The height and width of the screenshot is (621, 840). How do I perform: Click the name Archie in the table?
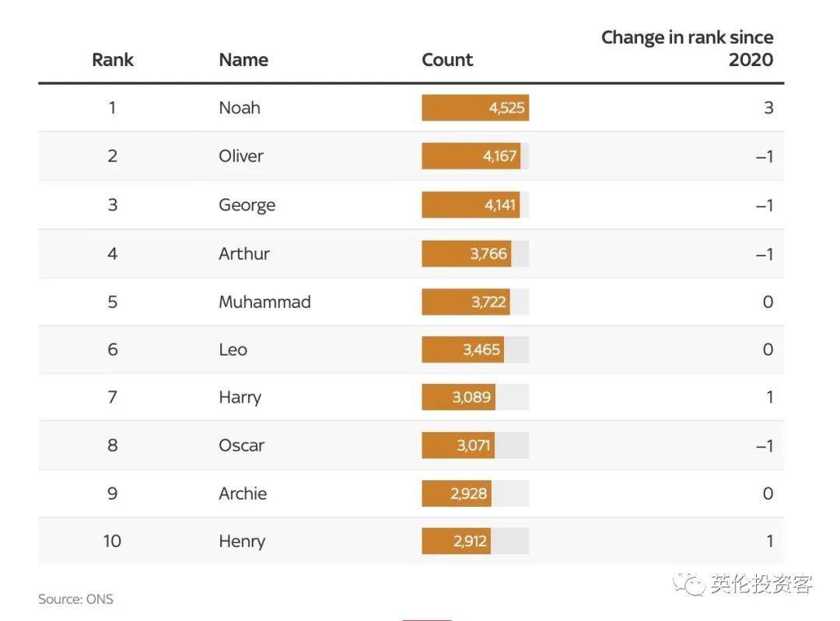pyautogui.click(x=243, y=494)
